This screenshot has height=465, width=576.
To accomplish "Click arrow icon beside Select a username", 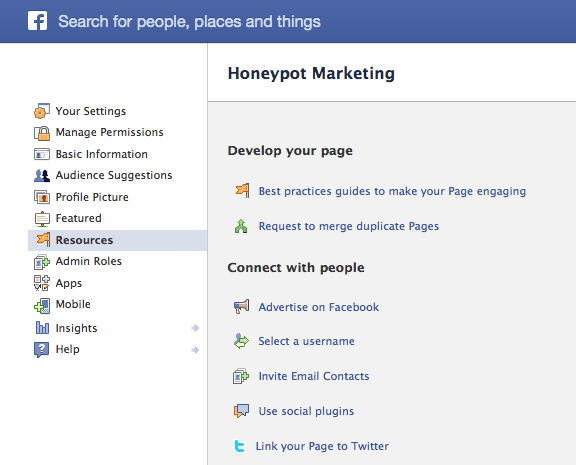I will [x=241, y=341].
